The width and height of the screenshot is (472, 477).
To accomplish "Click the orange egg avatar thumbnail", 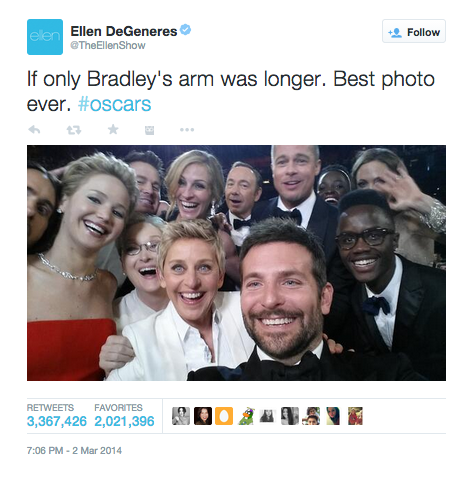I will (224, 416).
